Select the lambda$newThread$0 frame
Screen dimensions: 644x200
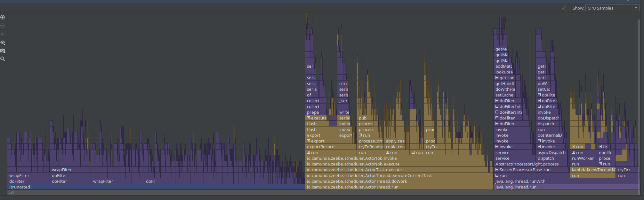pyautogui.click(x=592, y=170)
